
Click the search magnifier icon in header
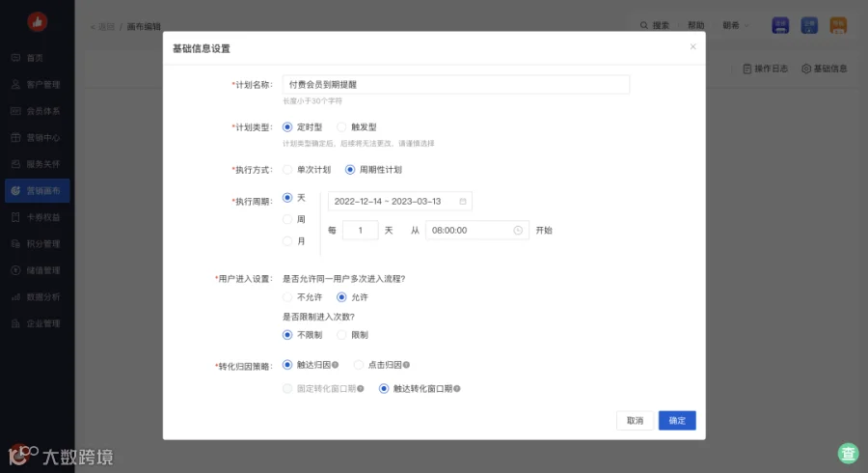click(644, 25)
